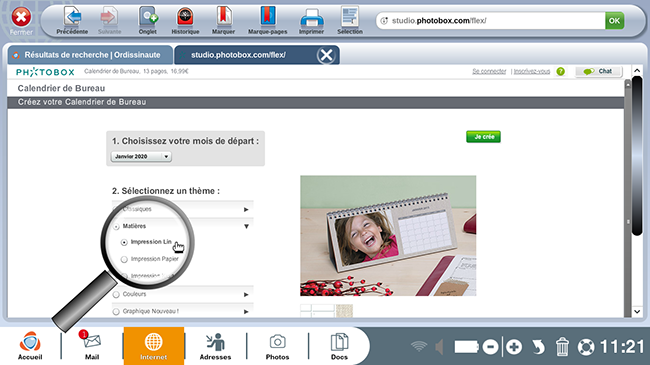Select the Couleurs theme radio button
The height and width of the screenshot is (365, 650).
pyautogui.click(x=116, y=294)
